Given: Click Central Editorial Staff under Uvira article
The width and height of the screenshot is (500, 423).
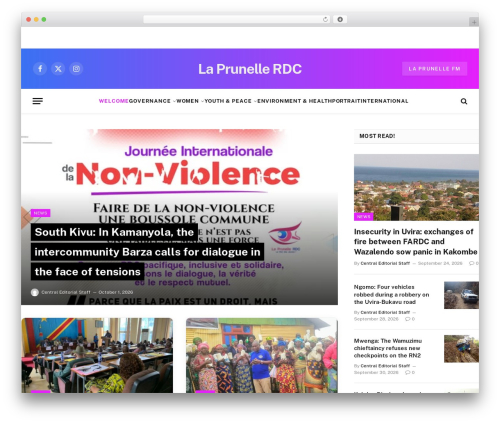Looking at the screenshot, I should [385, 263].
